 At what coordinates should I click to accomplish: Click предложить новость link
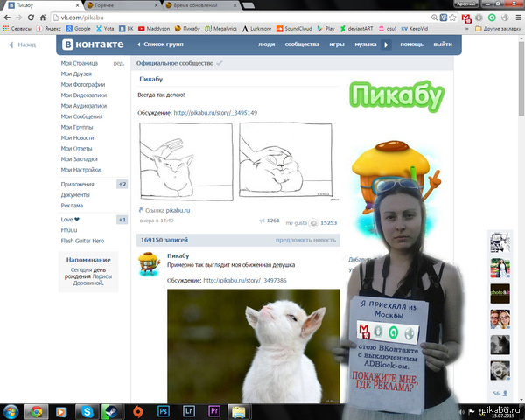(x=305, y=240)
